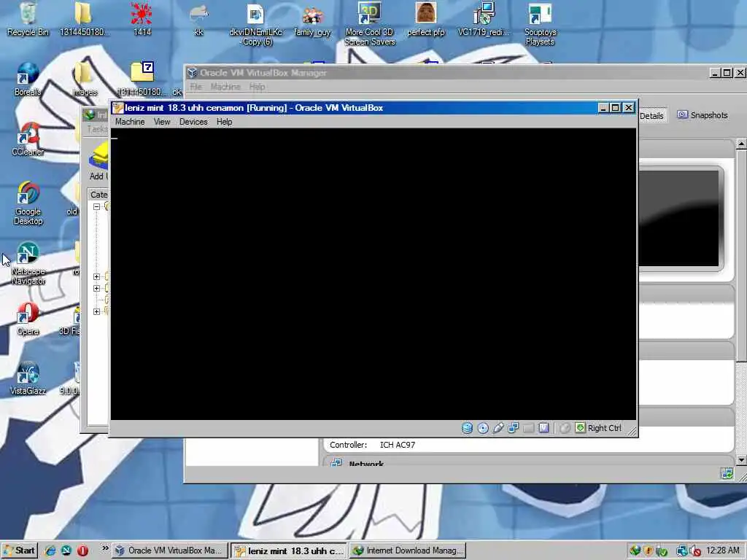Viewport: 747px width, 560px height.
Task: Click the Manager details scrollbar down arrow
Action: click(741, 460)
